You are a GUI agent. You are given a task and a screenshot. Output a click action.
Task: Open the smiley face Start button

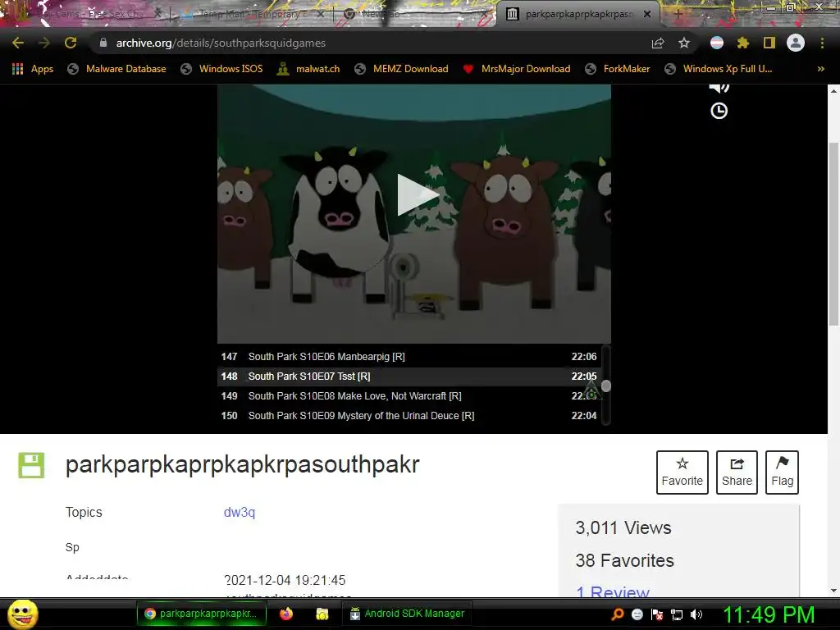point(23,614)
